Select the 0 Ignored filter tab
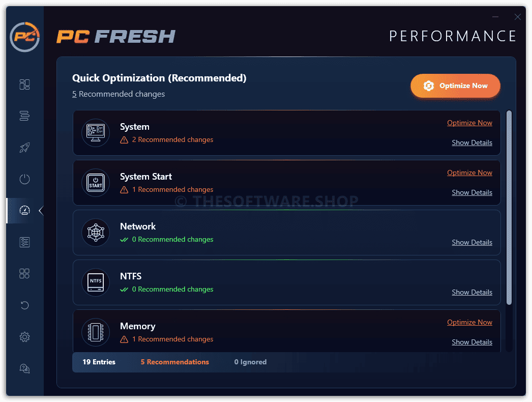Screen dimensions: 532x402 (x=250, y=362)
